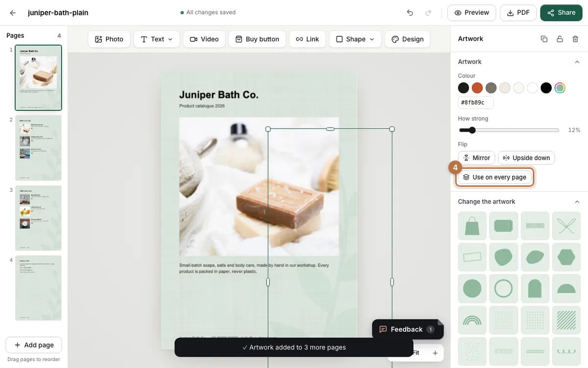Select the curly loops artwork
Viewport: 588px width, 368px height.
[566, 351]
